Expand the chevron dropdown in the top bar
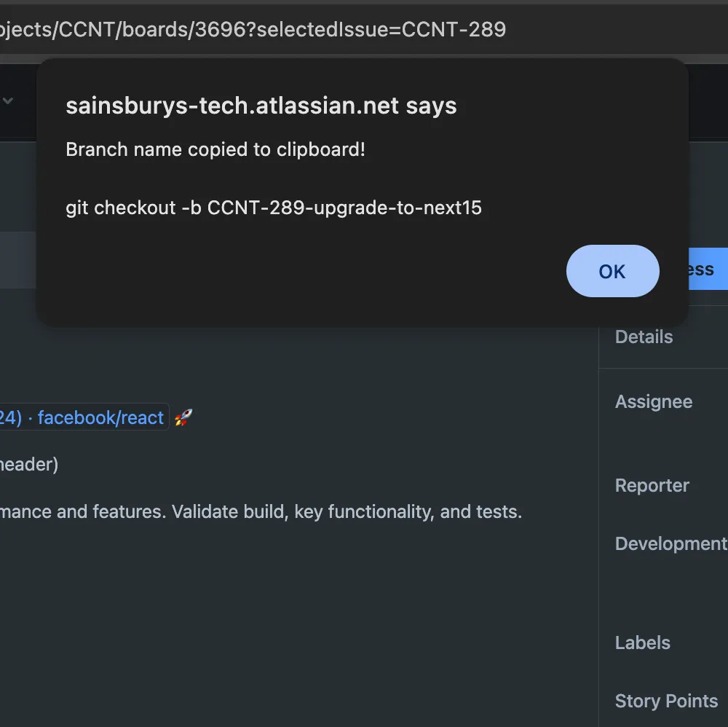The image size is (728, 727). (8, 101)
